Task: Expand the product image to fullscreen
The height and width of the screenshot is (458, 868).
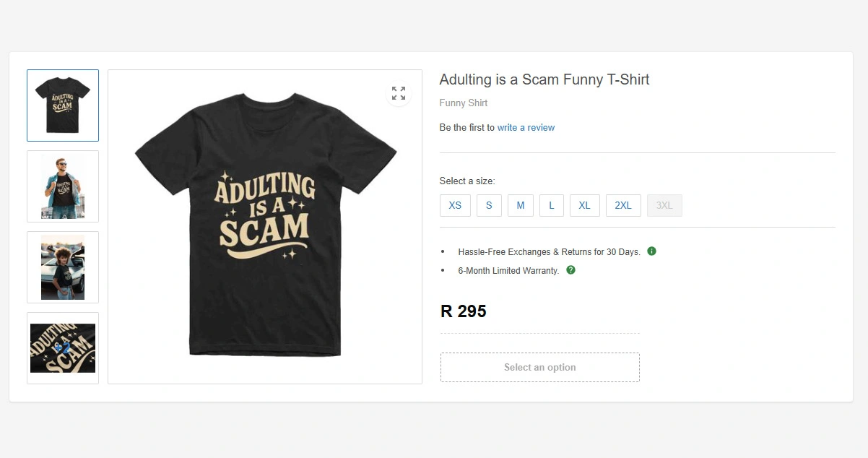Action: (x=399, y=93)
